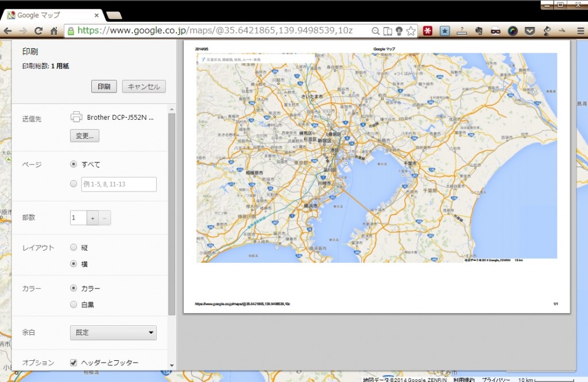Screen dimensions: 588x382
Task: Click the settings panel scroll down arrow
Action: (172, 365)
